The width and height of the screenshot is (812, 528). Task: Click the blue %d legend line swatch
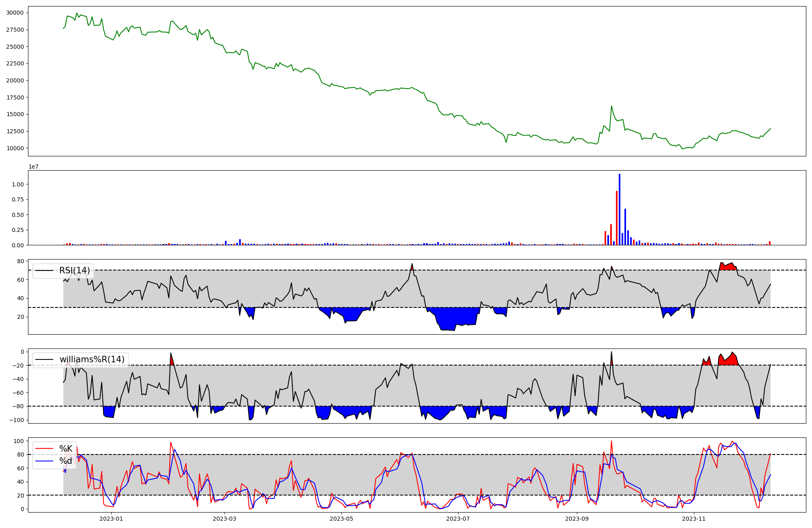[x=45, y=461]
